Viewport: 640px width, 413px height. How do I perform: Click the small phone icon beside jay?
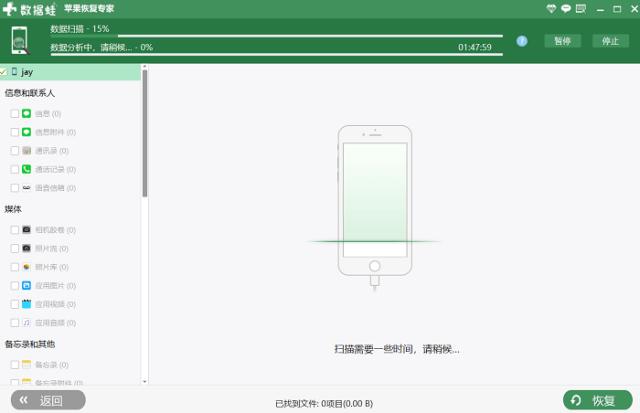click(14, 72)
